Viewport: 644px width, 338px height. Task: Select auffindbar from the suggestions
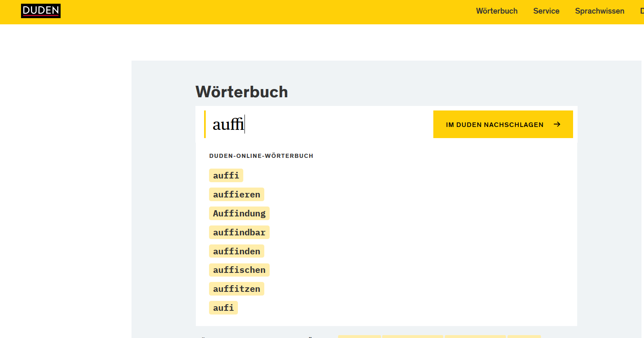pos(239,232)
